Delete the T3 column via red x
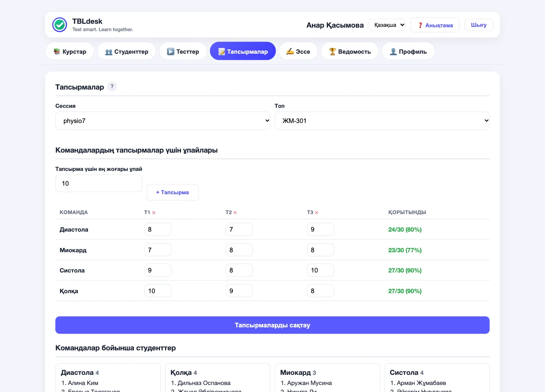545x392 pixels. pyautogui.click(x=316, y=213)
